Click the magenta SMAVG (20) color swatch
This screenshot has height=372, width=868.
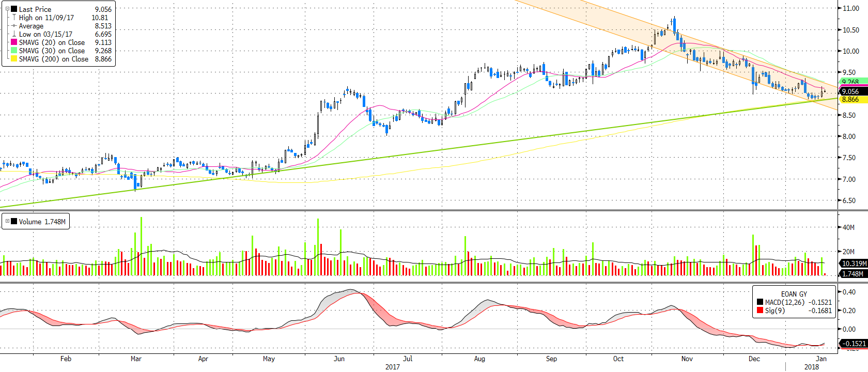point(14,42)
